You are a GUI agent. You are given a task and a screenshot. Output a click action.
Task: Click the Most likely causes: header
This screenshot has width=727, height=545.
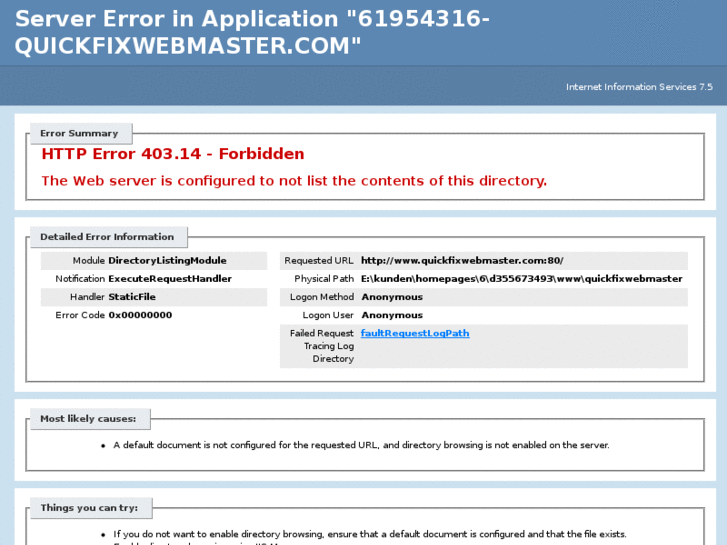(x=88, y=418)
